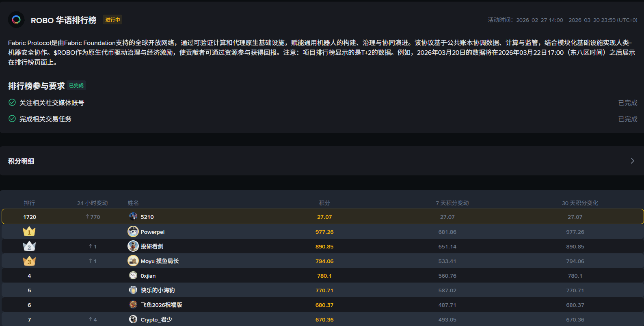Expand 积分明细 with the chevron arrow
The width and height of the screenshot is (644, 326).
[632, 161]
